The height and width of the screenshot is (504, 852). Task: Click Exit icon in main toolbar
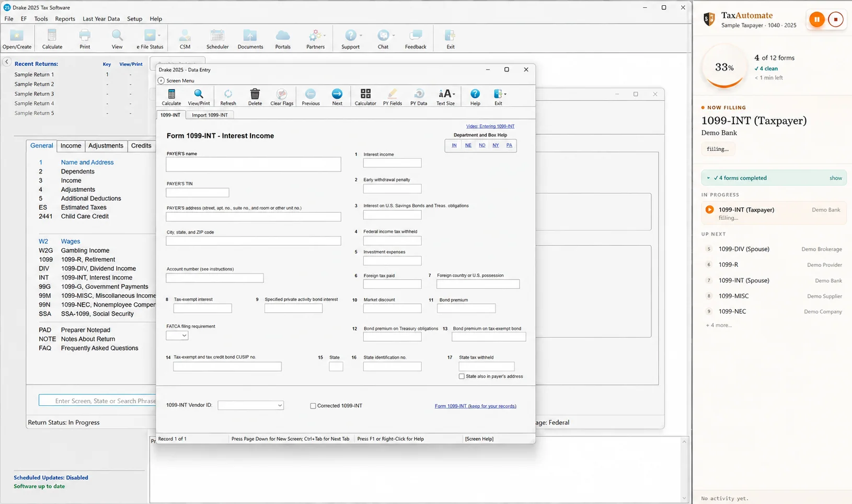[x=450, y=39]
